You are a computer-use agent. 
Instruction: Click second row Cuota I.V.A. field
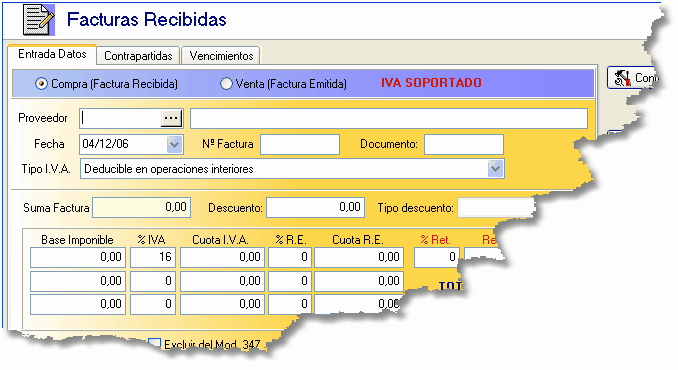pos(222,281)
